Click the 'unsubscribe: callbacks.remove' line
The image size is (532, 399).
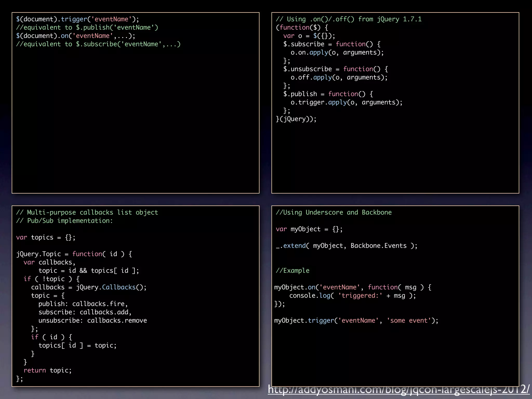[92, 321]
